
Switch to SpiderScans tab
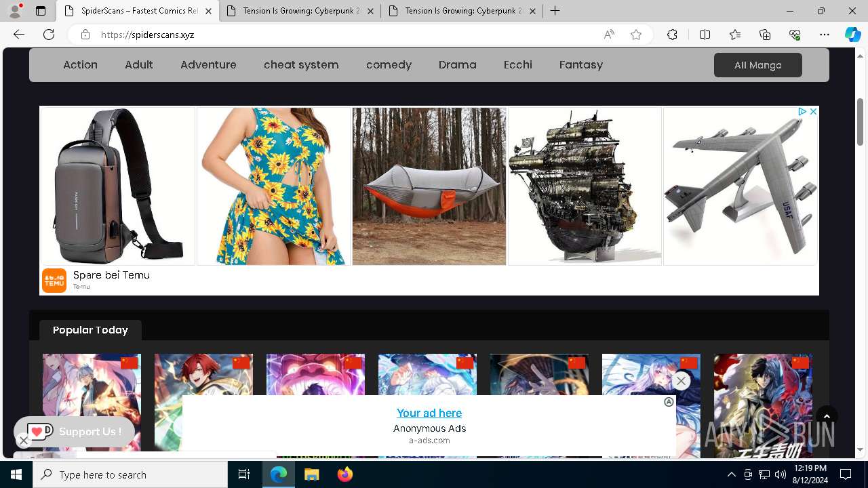coord(138,11)
